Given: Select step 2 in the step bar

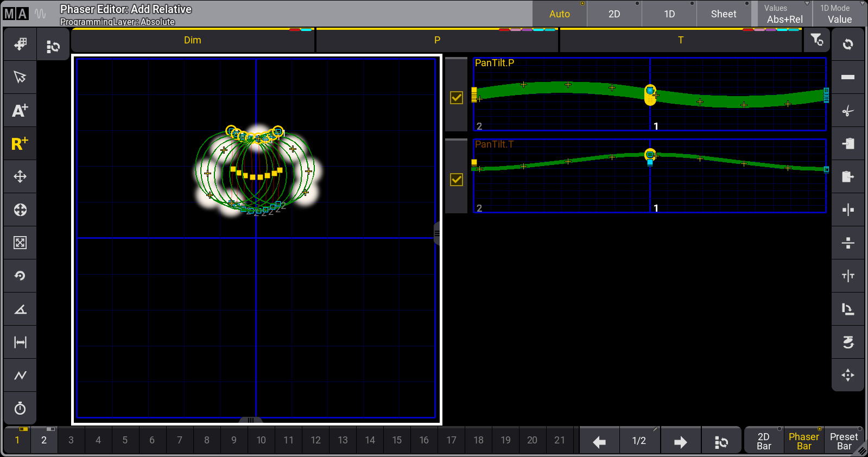Looking at the screenshot, I should (x=44, y=440).
